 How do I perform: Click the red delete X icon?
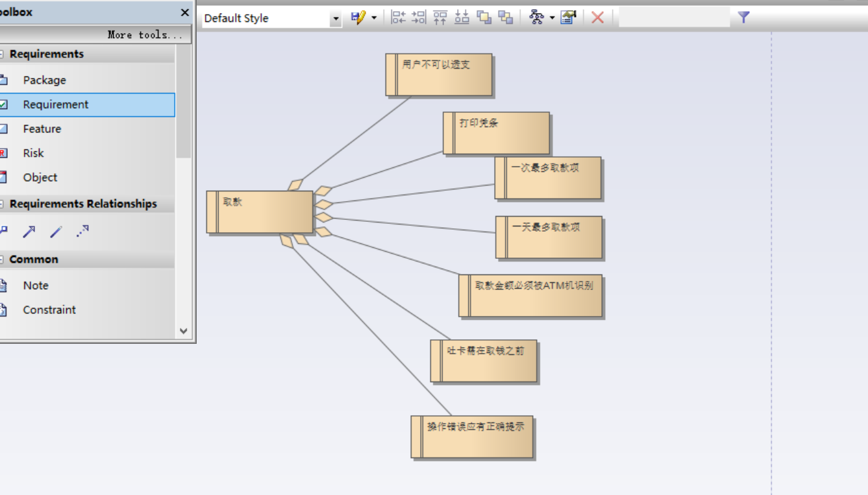[598, 18]
